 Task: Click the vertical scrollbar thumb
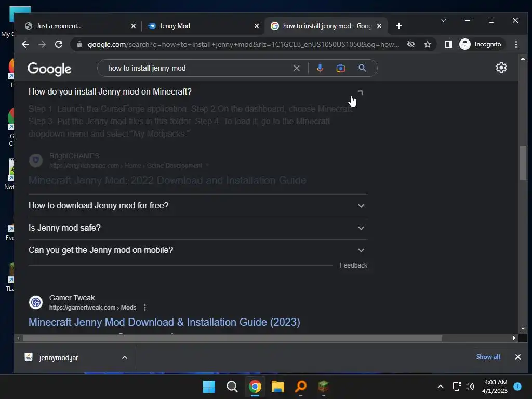click(523, 164)
